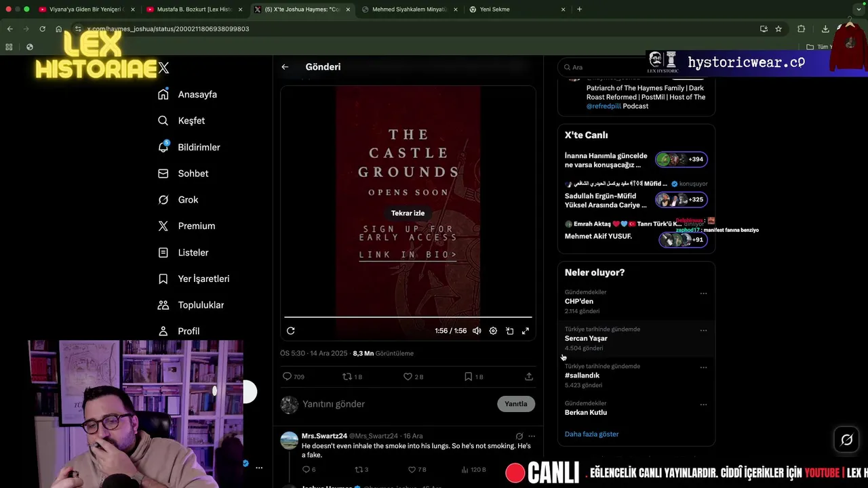The image size is (868, 488).
Task: Switch to Yeni Sekme tab
Action: (x=517, y=9)
